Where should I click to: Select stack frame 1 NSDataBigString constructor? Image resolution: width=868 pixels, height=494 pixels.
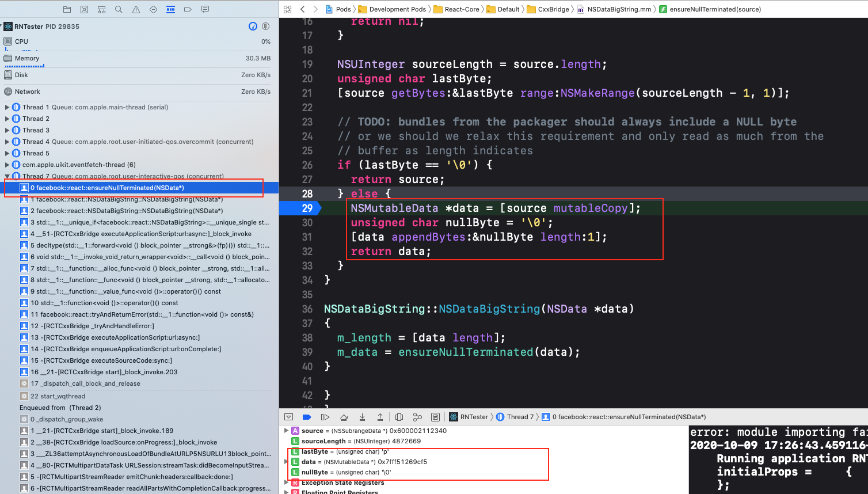click(x=115, y=199)
